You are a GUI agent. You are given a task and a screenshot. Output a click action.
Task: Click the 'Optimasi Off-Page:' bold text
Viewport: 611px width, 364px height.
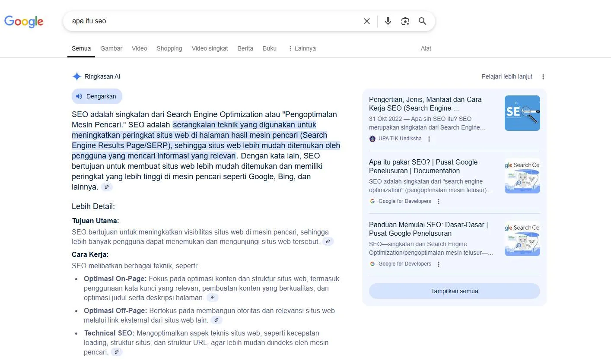point(115,310)
